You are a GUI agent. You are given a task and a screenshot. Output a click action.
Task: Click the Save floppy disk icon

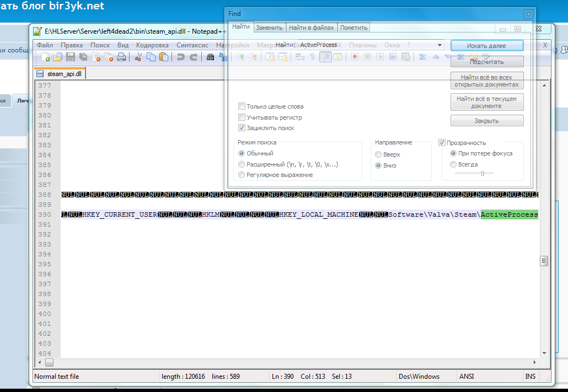71,57
